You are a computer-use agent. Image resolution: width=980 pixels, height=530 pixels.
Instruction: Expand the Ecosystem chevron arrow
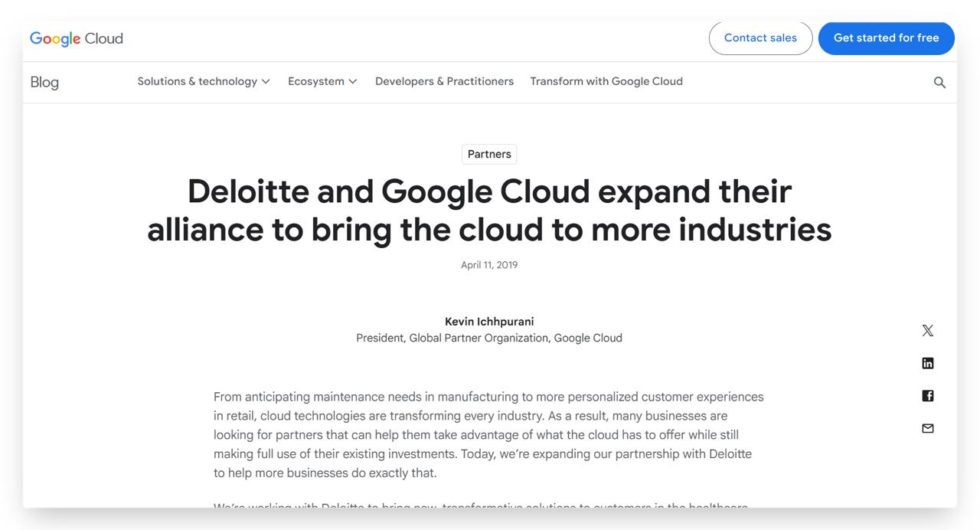353,82
